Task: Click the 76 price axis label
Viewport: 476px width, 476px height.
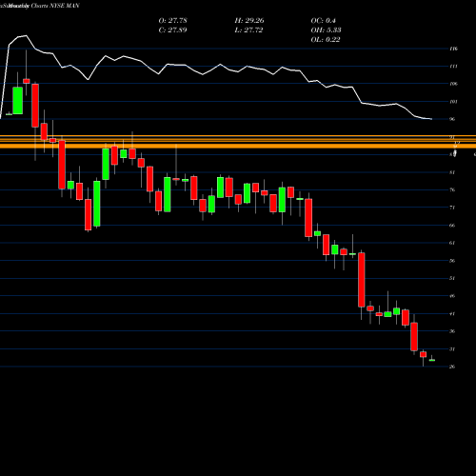Action: 452,190
